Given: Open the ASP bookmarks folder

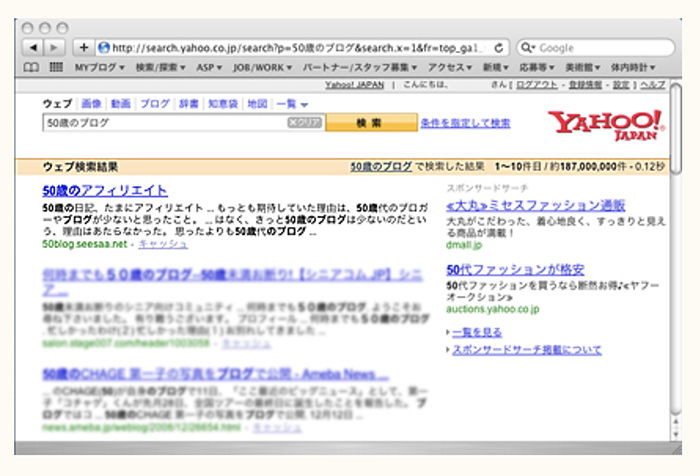Looking at the screenshot, I should pyautogui.click(x=209, y=67).
